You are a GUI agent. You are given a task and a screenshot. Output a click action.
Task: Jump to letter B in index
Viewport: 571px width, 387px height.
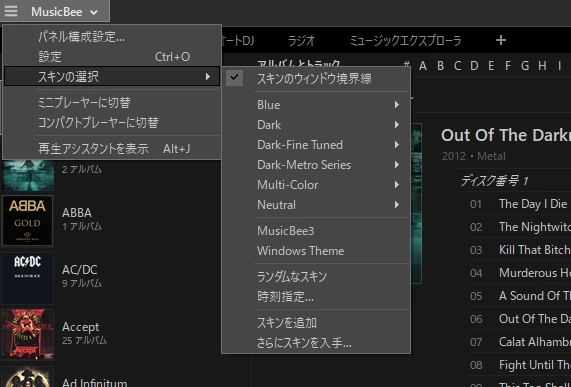point(440,66)
